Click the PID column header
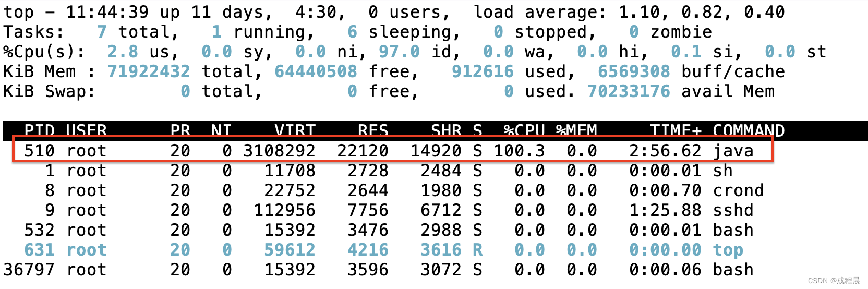The width and height of the screenshot is (868, 289). 39,130
